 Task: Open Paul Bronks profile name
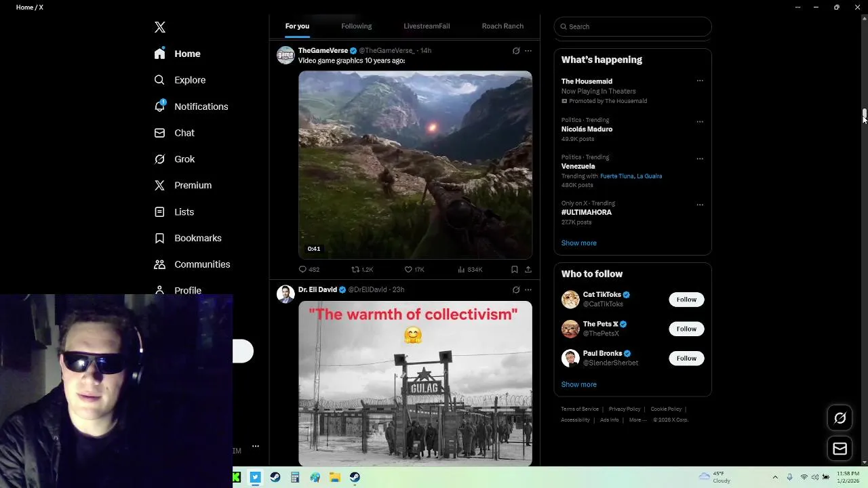click(x=602, y=353)
